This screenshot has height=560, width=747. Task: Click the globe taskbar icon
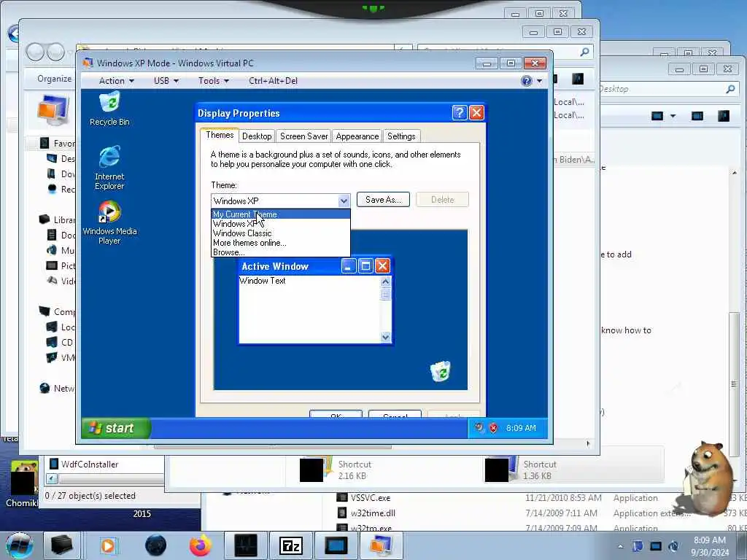pos(156,545)
